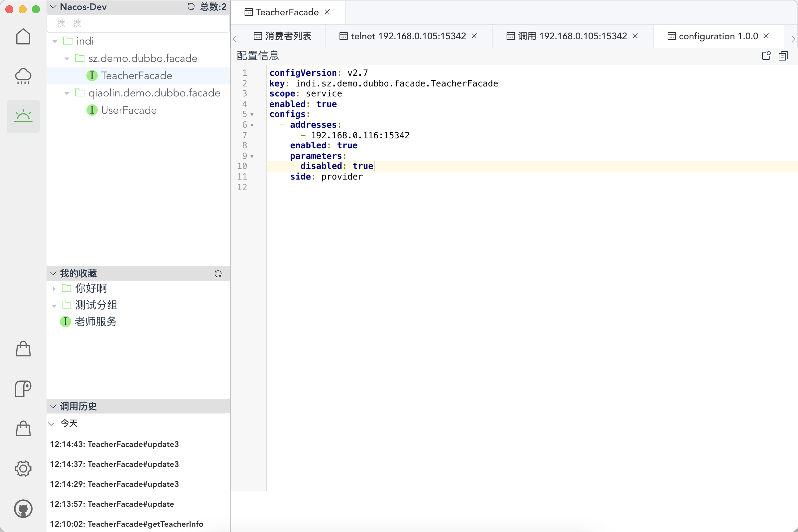Click the cup icon in sidebar
798x532 pixels.
click(23, 388)
